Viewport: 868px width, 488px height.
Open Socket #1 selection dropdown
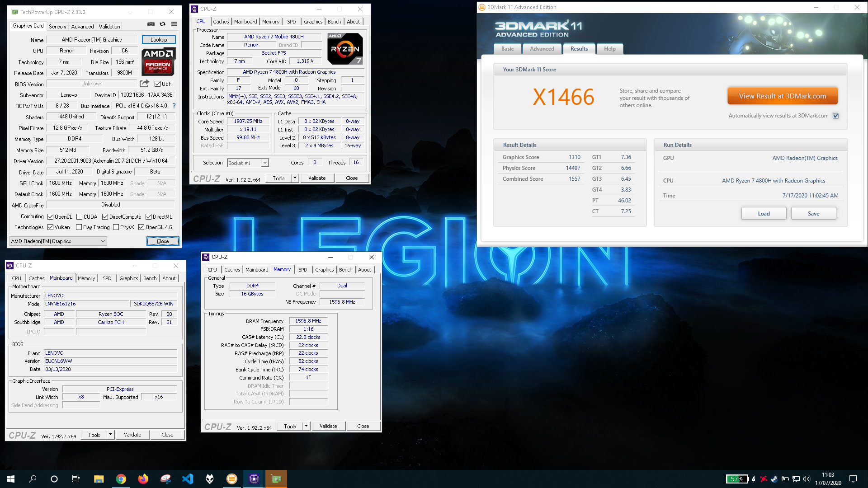tap(248, 163)
